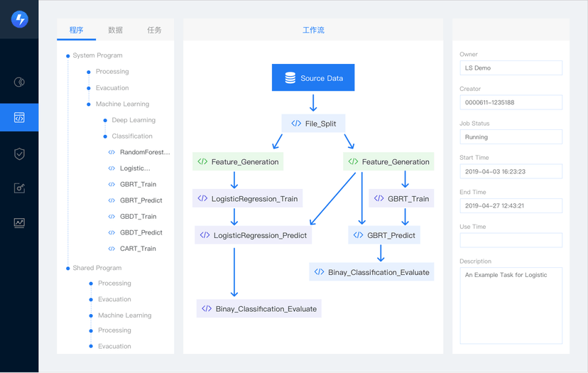Click the GBRT_Predict workflow node
The height and width of the screenshot is (373, 588).
(x=384, y=235)
